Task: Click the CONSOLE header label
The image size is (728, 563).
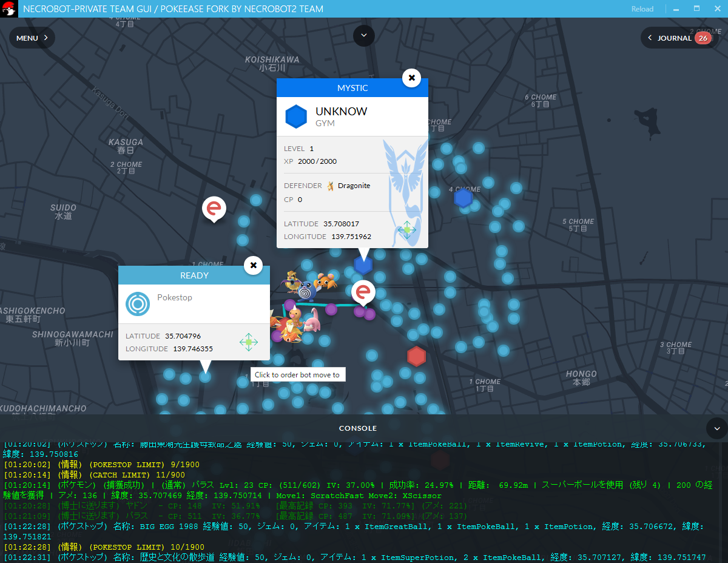Action: tap(358, 428)
